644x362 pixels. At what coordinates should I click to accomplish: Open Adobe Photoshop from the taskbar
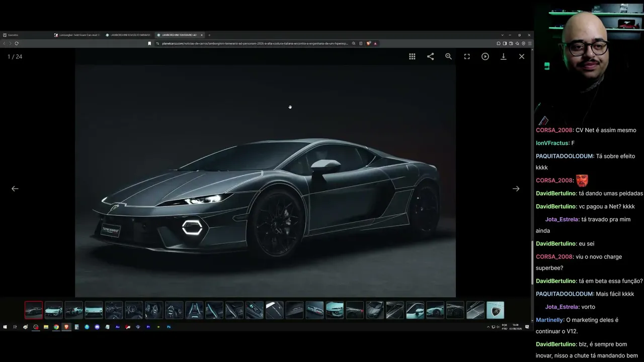click(x=169, y=327)
